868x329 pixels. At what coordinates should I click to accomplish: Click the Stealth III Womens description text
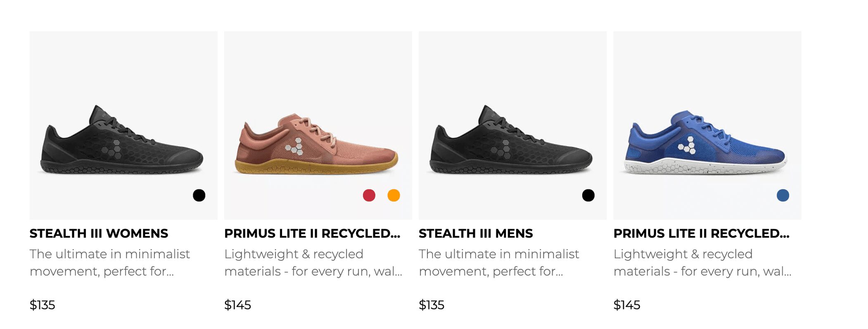click(110, 262)
